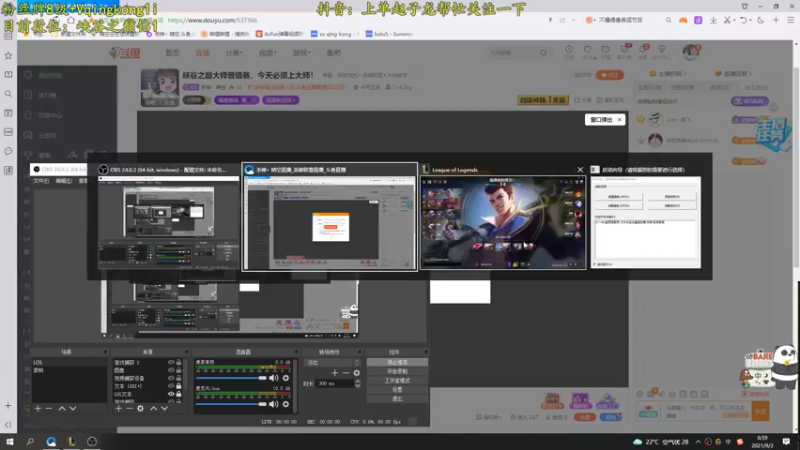Adjust transition duration stepper arrows
Screen dimensions: 800x450
pyautogui.click(x=358, y=383)
